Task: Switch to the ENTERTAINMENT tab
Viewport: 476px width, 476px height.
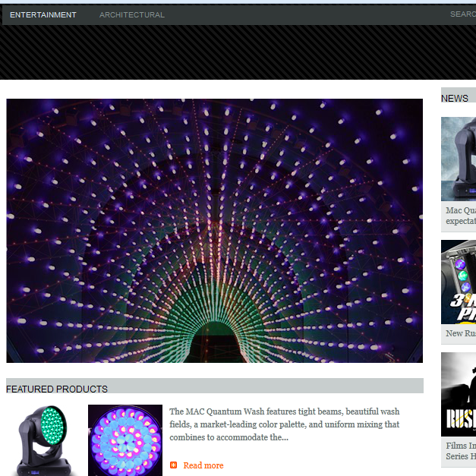Action: point(43,14)
